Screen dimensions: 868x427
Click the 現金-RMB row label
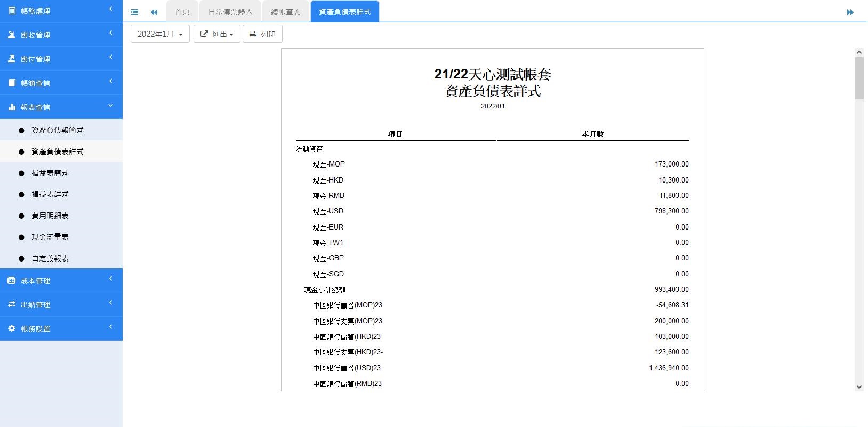(328, 196)
